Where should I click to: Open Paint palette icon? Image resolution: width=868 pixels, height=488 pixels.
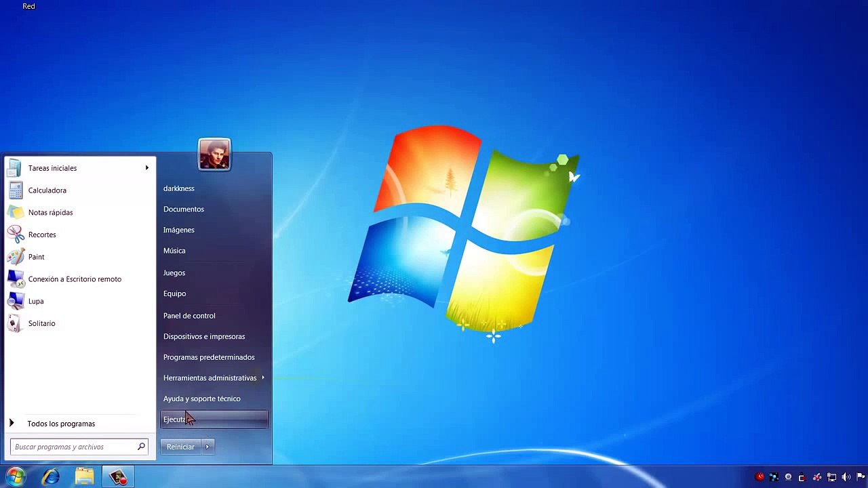(x=16, y=257)
